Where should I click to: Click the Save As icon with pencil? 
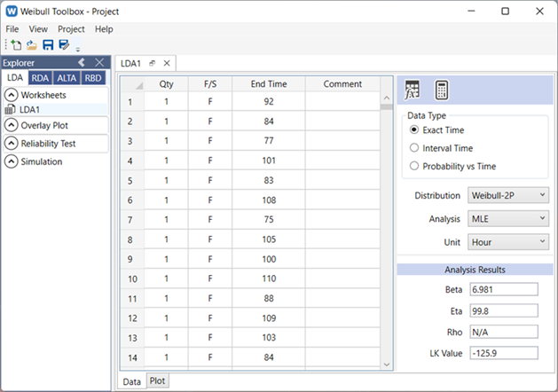[x=64, y=44]
